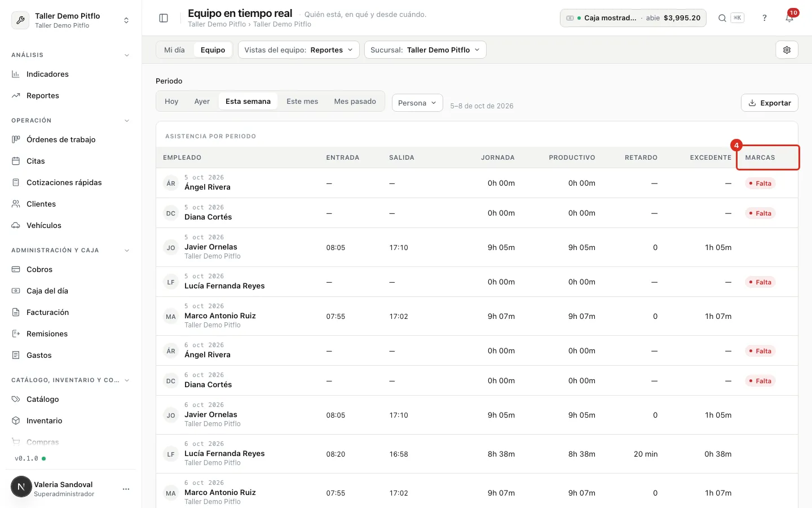Select the Equipo tab

pyautogui.click(x=213, y=50)
